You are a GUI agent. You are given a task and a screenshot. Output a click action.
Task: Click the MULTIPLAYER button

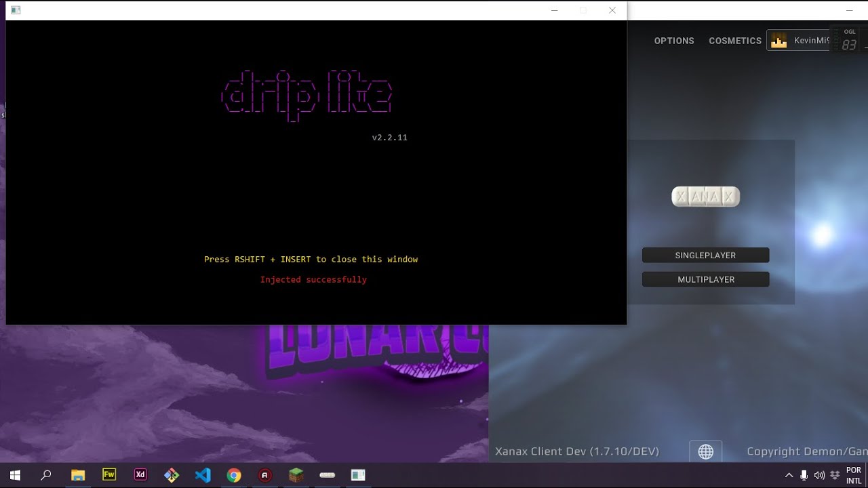tap(705, 279)
